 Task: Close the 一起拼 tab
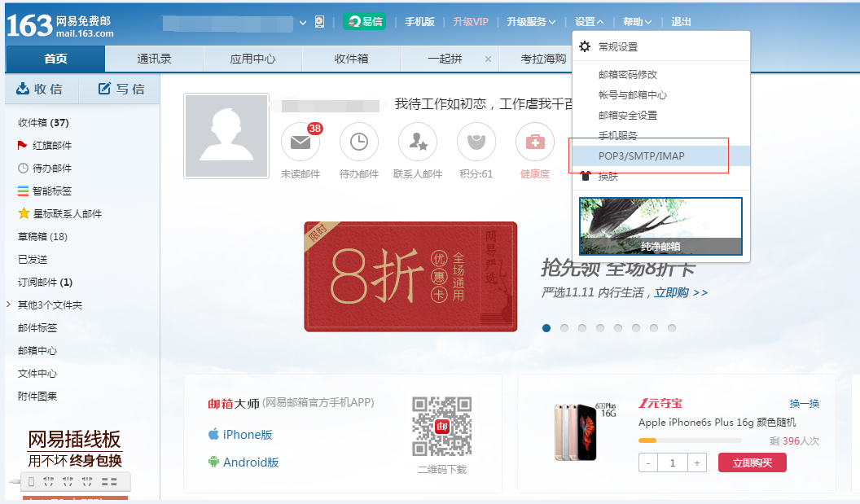pos(488,59)
